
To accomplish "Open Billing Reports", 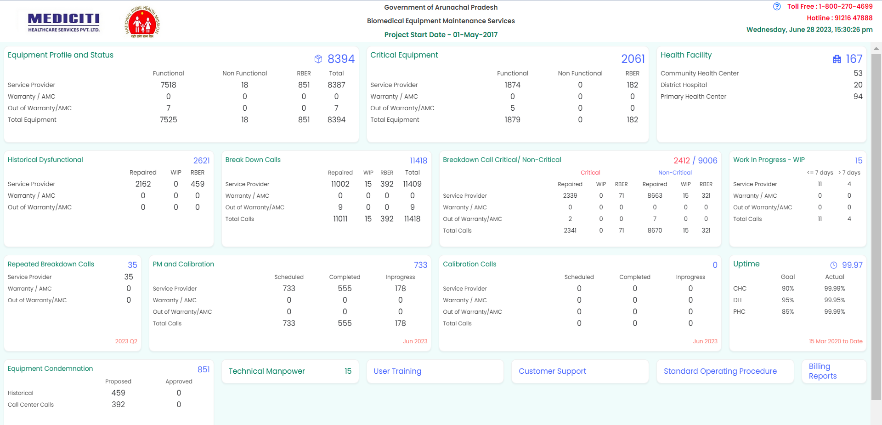I will tap(822, 371).
